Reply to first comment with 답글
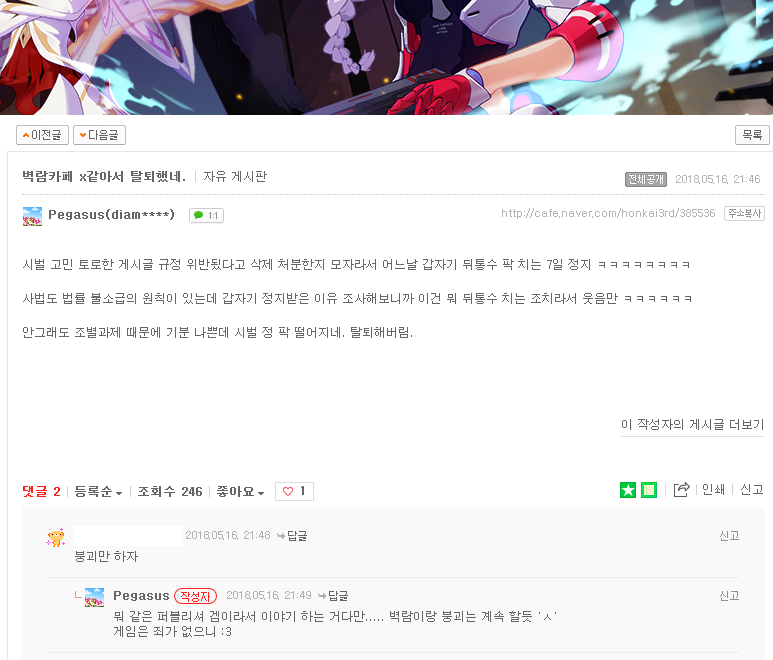Screen dimensions: 773x660 (292, 536)
